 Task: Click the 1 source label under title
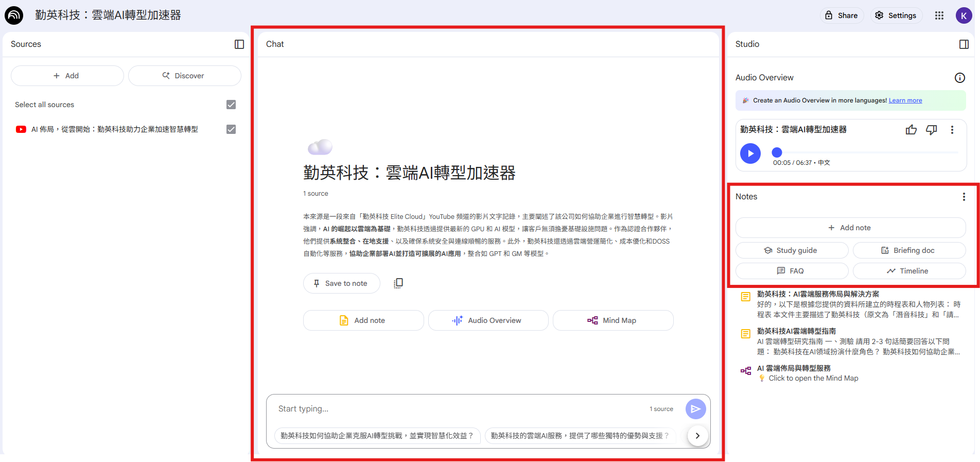(316, 194)
